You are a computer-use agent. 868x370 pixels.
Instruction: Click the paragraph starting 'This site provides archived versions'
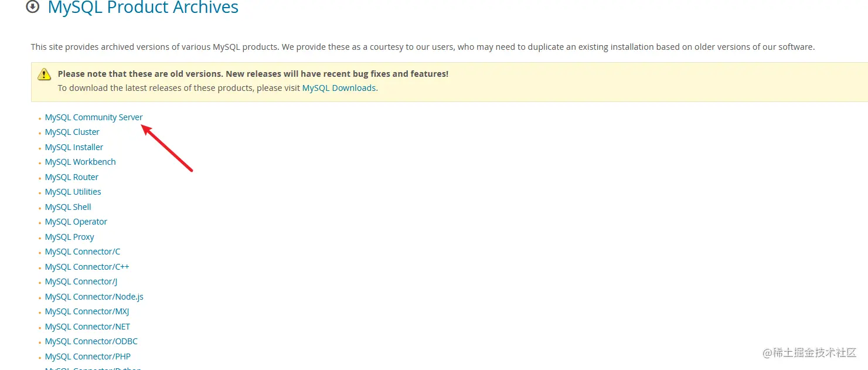tap(423, 47)
